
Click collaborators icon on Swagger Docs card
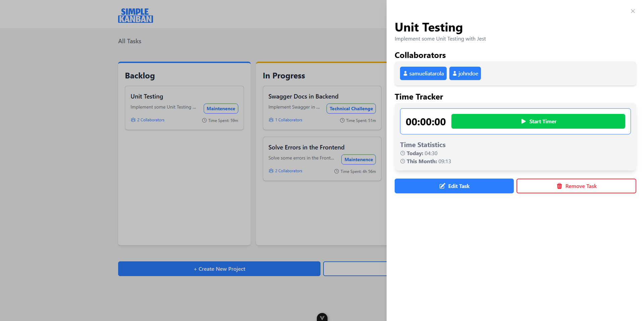click(271, 120)
